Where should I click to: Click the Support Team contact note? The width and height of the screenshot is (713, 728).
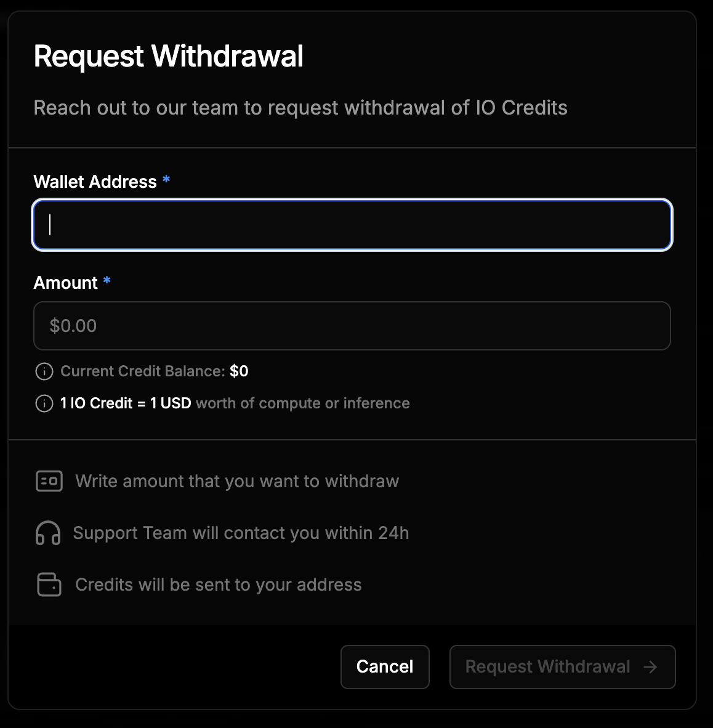tap(241, 533)
